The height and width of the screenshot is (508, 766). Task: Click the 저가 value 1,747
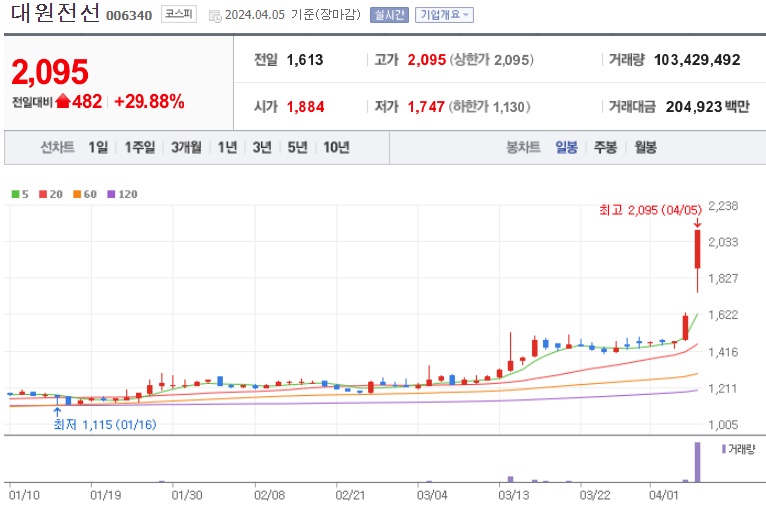click(x=426, y=106)
